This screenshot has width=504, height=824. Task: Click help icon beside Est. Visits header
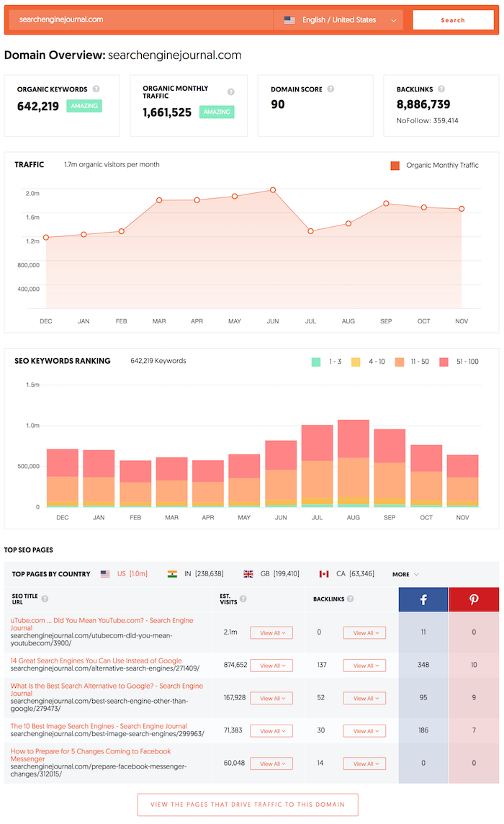click(x=243, y=599)
